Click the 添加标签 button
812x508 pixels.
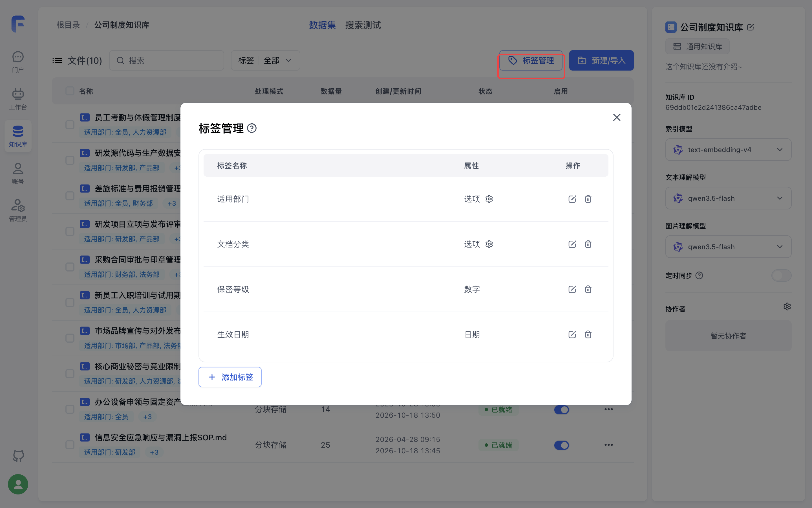pyautogui.click(x=230, y=377)
